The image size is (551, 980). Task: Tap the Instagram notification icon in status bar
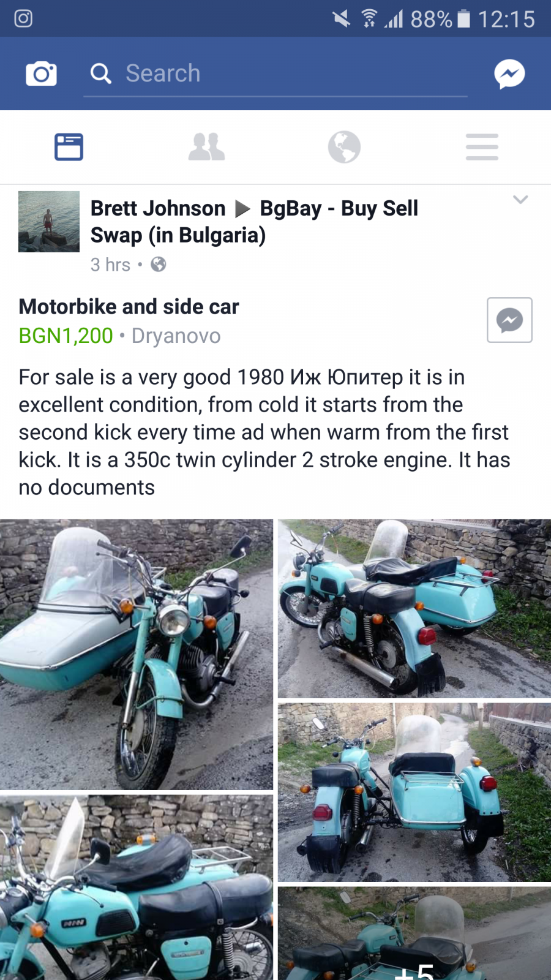pyautogui.click(x=23, y=18)
